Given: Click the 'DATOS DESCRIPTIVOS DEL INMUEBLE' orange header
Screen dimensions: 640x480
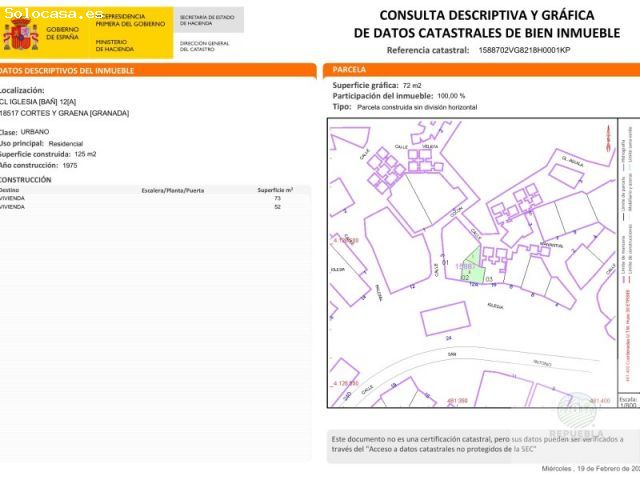Looking at the screenshot, I should 158,70.
